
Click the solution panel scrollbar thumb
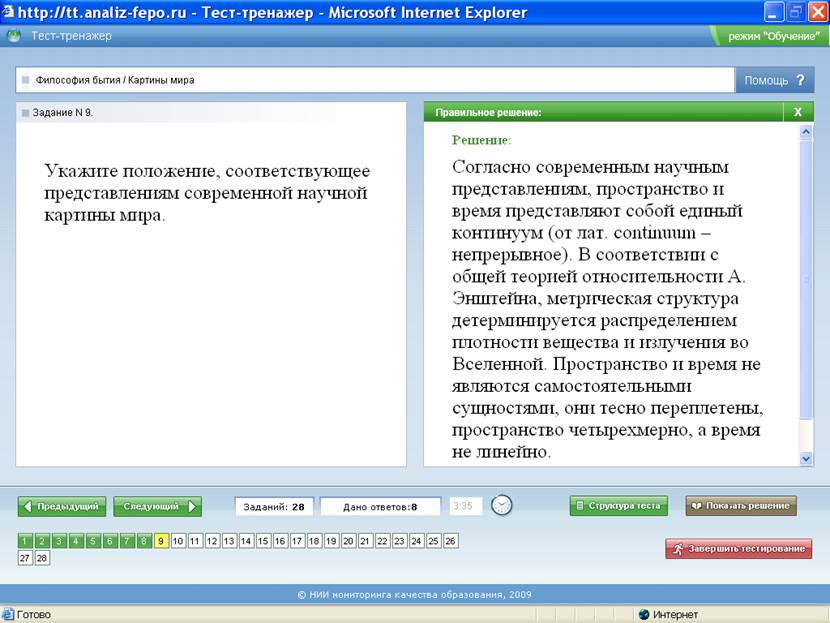click(x=806, y=279)
